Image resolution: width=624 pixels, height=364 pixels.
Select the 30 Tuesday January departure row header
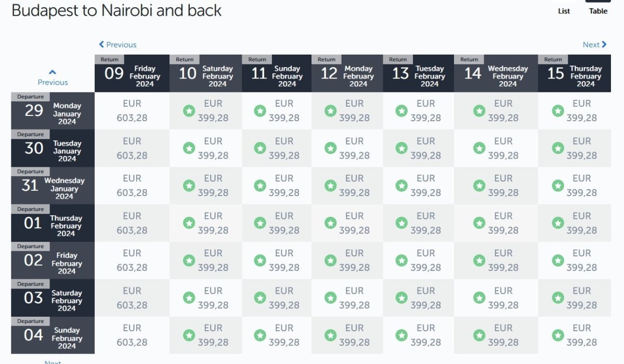(x=53, y=148)
